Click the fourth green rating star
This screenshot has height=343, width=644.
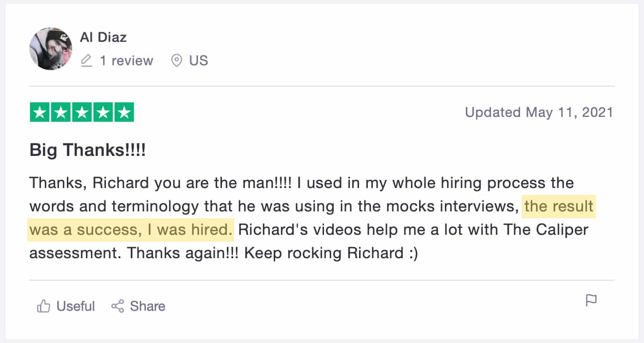(x=103, y=113)
